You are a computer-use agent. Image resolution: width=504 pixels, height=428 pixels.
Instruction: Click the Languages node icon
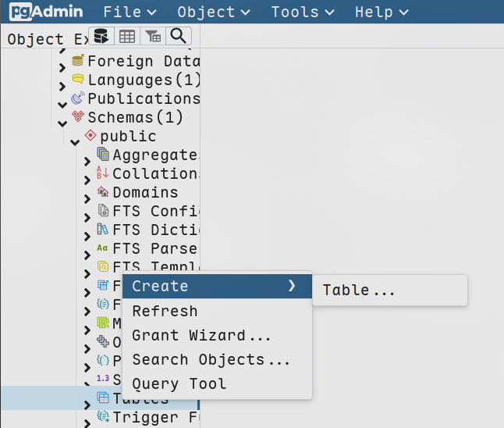(x=77, y=80)
